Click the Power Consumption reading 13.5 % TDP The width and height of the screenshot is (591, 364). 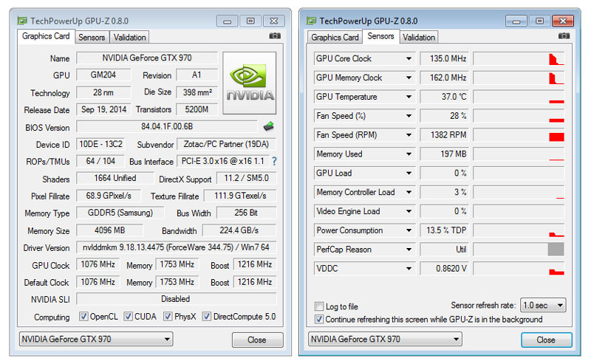tap(444, 230)
